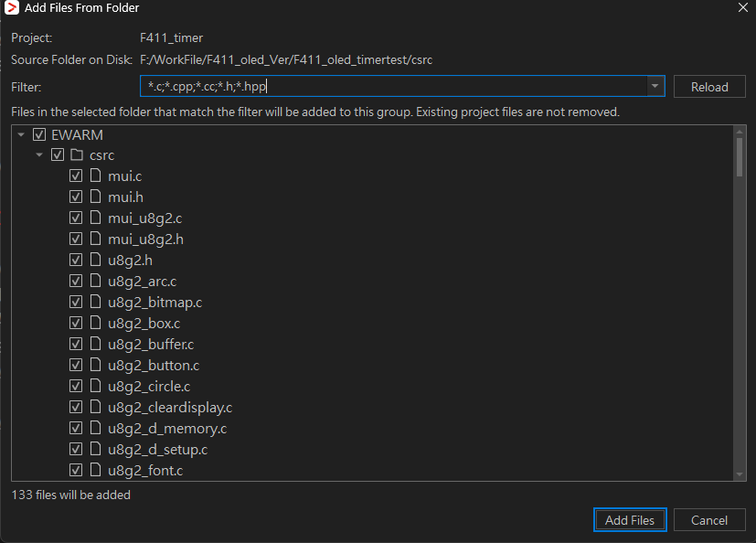Image resolution: width=756 pixels, height=543 pixels.
Task: Select the u8g2_circle.c file name
Action: tap(149, 387)
